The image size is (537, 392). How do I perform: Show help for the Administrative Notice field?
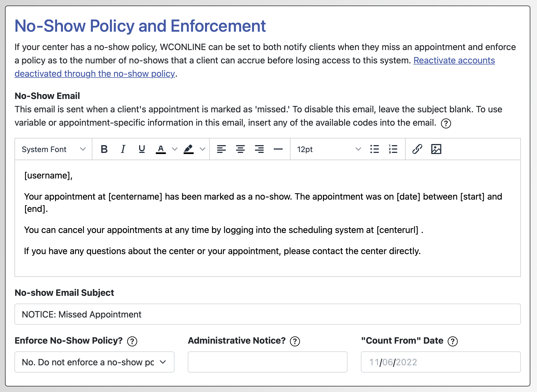point(295,341)
